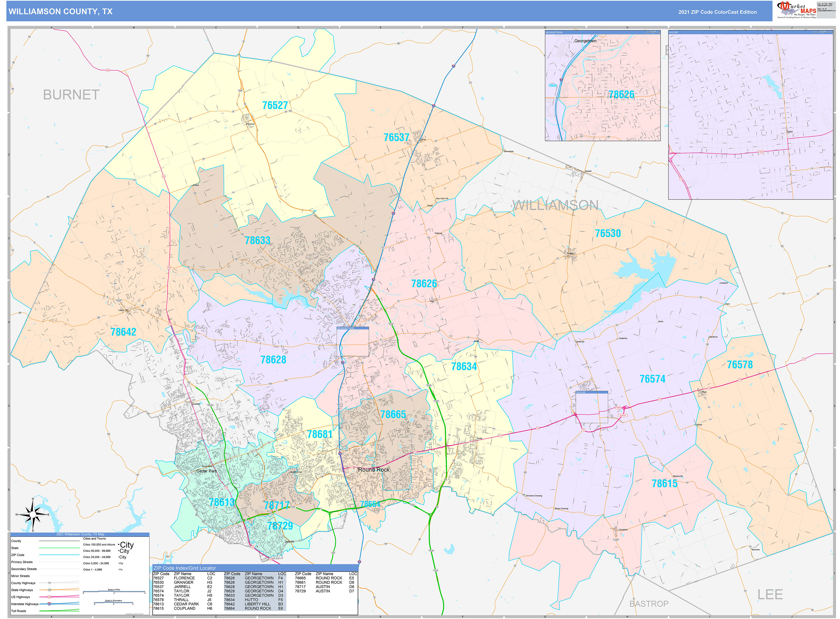The width and height of the screenshot is (840, 619).
Task: Click COUPLAND in the ZIP index table
Action: [x=184, y=609]
